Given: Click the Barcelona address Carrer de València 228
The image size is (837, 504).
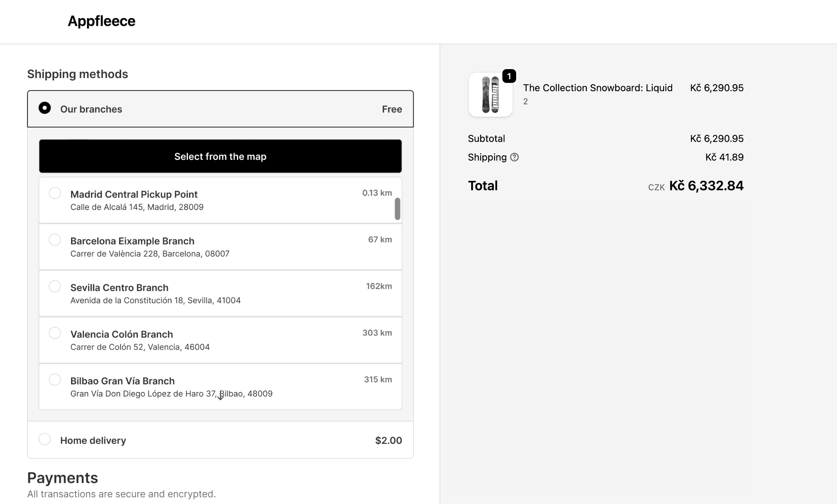Looking at the screenshot, I should pyautogui.click(x=150, y=253).
